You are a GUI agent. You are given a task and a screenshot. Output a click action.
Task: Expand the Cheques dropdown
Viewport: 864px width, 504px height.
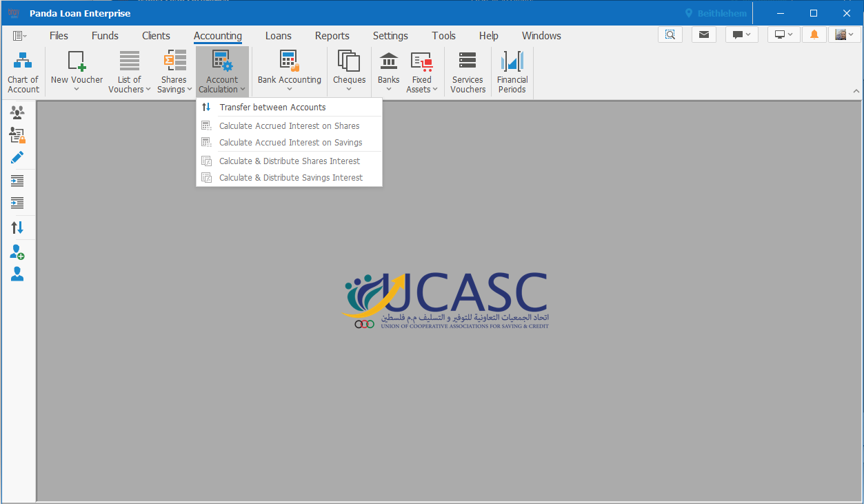349,89
